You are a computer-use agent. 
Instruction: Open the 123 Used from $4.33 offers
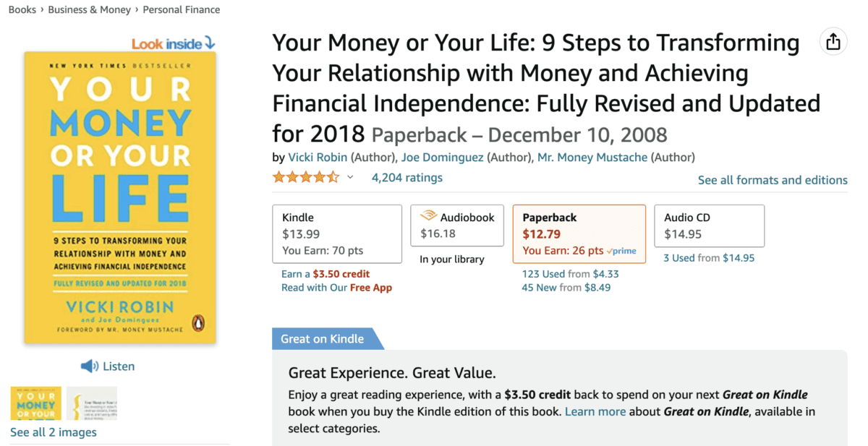click(x=570, y=274)
